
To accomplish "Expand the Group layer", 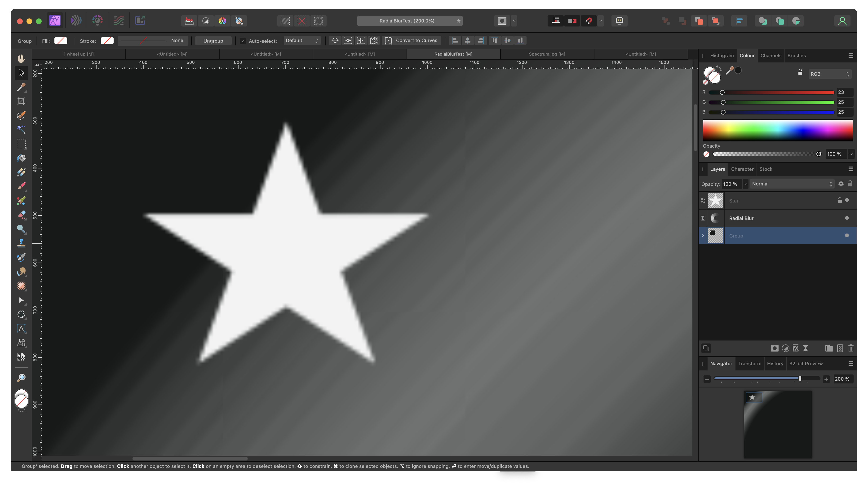I will [x=703, y=235].
